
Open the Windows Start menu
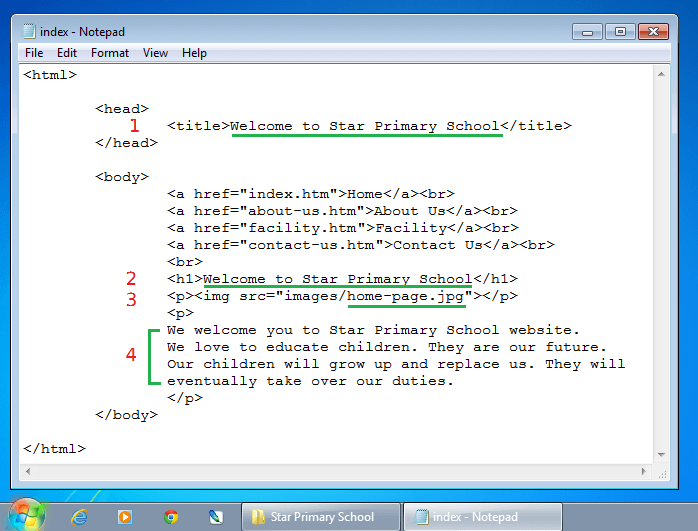pos(28,516)
